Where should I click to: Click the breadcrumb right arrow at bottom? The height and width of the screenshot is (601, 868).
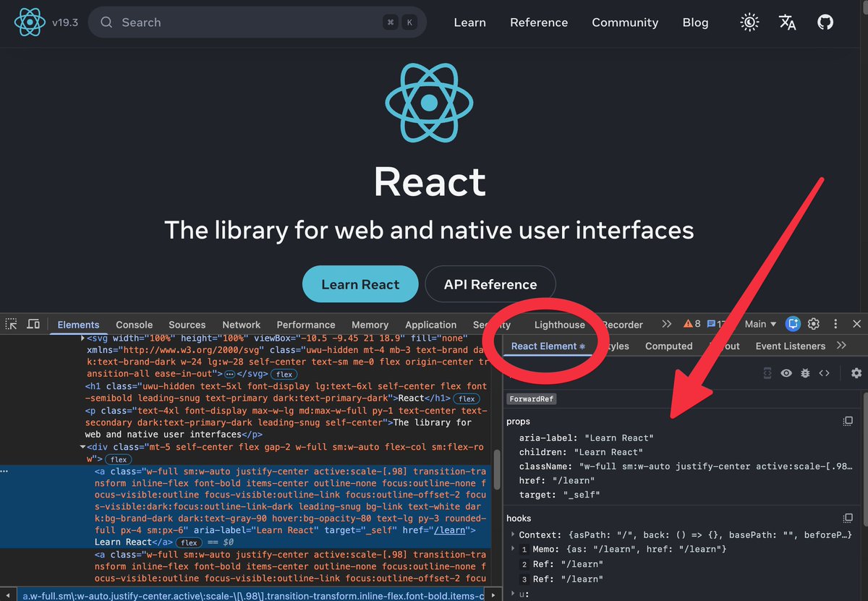(494, 595)
